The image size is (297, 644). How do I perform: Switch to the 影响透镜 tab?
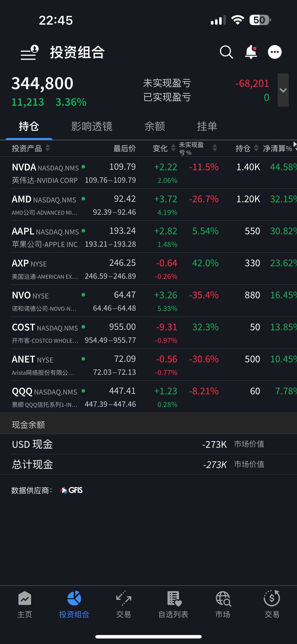tap(92, 126)
